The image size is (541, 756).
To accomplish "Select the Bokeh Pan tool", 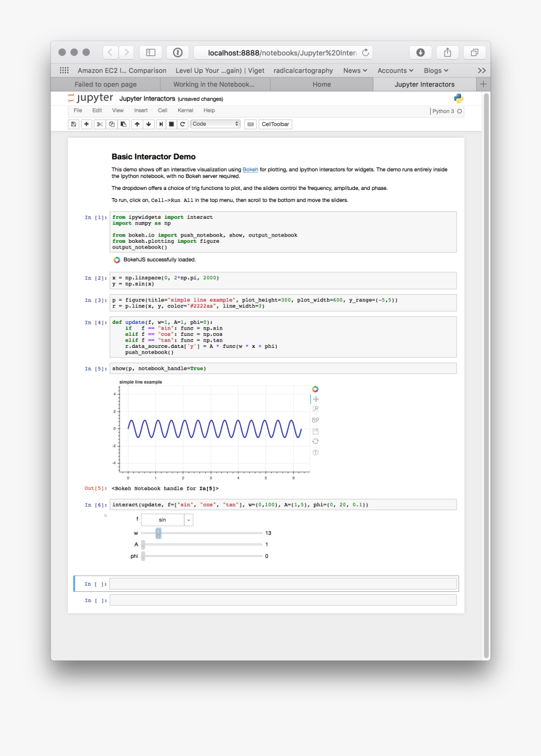I will tap(316, 399).
